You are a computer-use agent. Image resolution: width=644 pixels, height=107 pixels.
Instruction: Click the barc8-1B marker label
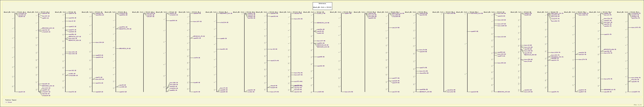coord(72,21)
